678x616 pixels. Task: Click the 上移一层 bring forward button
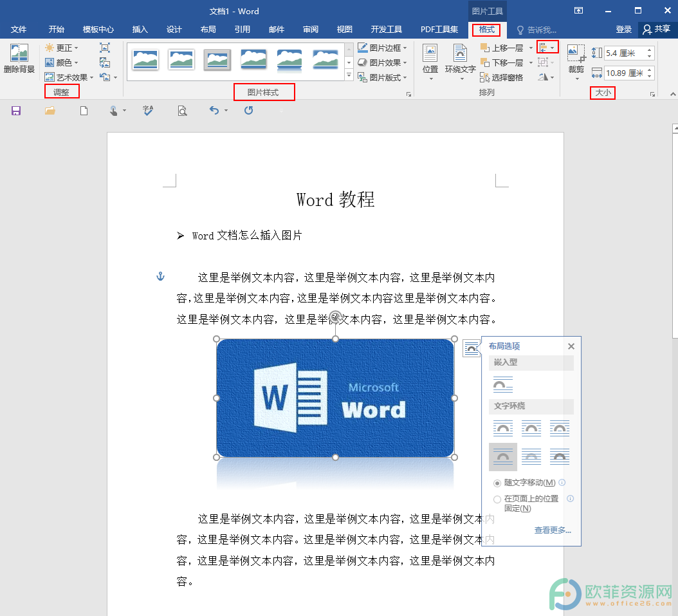click(x=502, y=48)
